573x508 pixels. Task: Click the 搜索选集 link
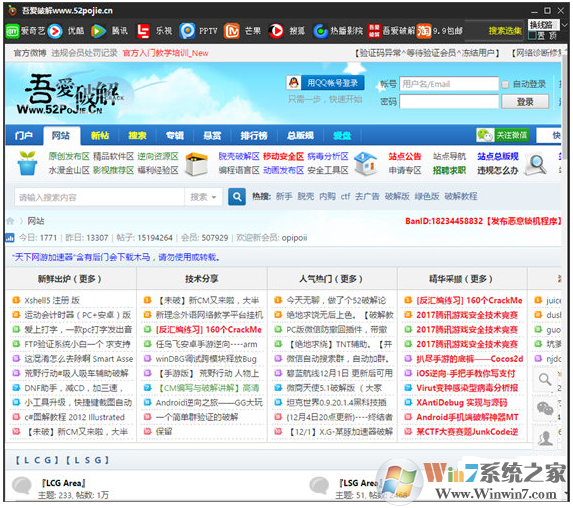pyautogui.click(x=505, y=31)
